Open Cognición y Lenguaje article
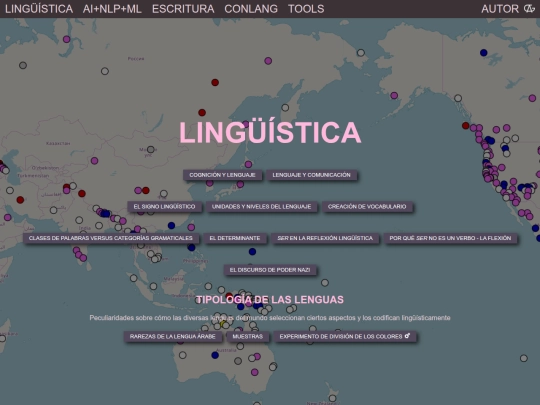This screenshot has height=405, width=540. (x=222, y=175)
